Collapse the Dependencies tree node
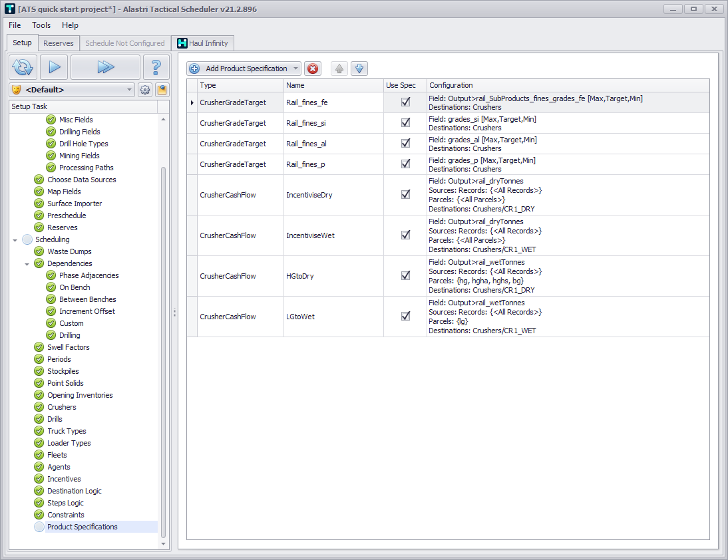The image size is (728, 560). pyautogui.click(x=27, y=264)
